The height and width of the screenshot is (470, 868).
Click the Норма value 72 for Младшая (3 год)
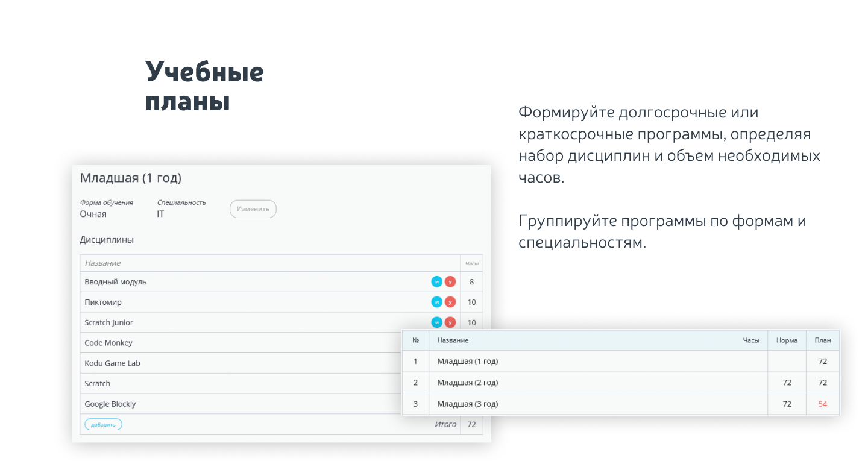pyautogui.click(x=787, y=404)
